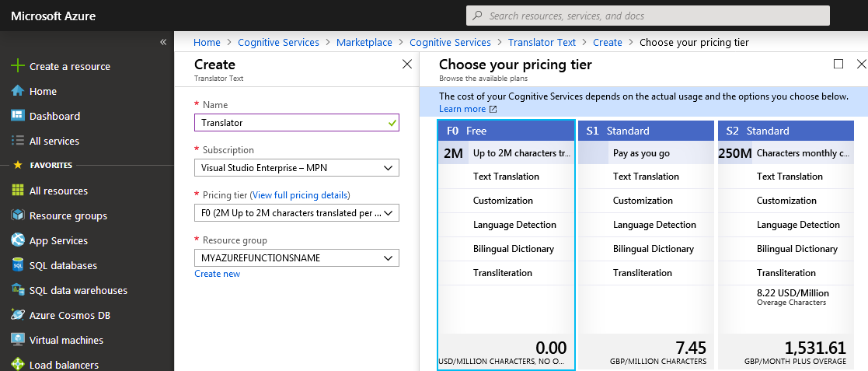Click the Virtual machines monitor icon
868x371 pixels.
18,340
